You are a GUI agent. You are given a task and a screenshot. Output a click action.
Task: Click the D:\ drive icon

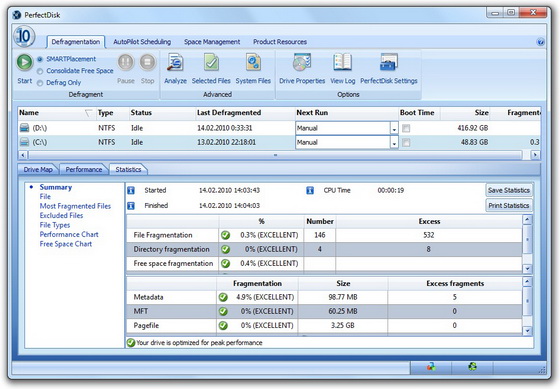[24, 128]
